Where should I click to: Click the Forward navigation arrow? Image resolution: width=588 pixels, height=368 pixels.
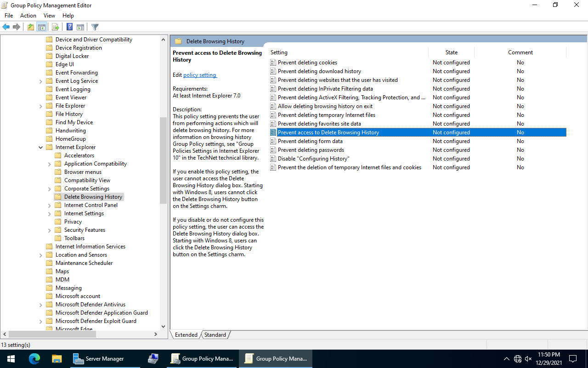click(x=17, y=27)
